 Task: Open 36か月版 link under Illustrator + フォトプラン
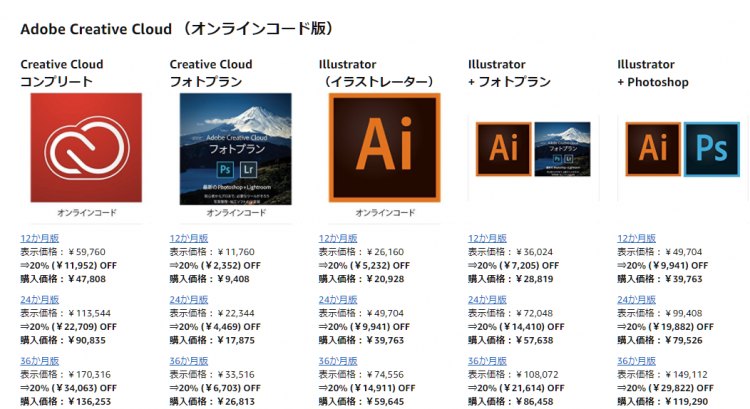(x=487, y=361)
